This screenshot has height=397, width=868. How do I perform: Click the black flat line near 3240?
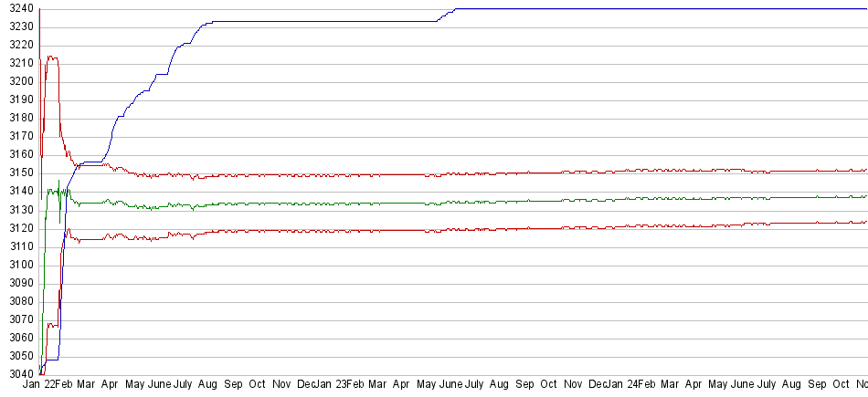pyautogui.click(x=640, y=9)
